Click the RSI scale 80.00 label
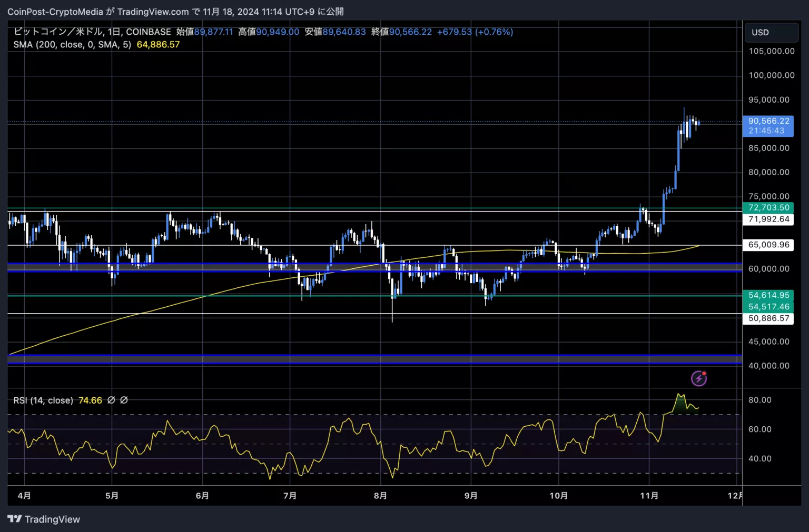The width and height of the screenshot is (809, 532). (x=760, y=400)
